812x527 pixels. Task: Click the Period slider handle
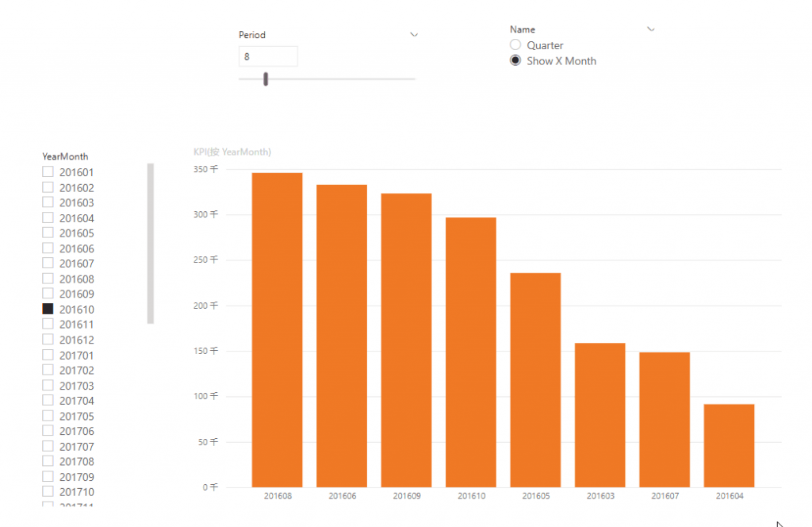(x=266, y=79)
